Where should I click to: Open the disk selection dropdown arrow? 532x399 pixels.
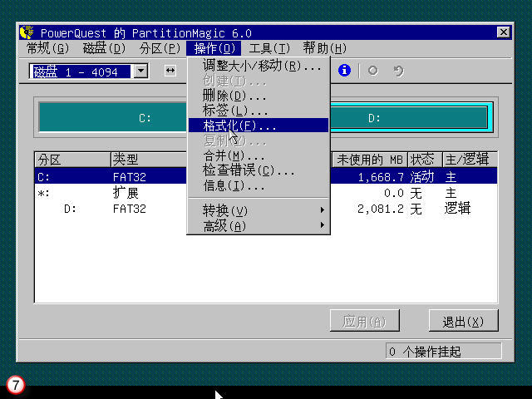click(140, 71)
